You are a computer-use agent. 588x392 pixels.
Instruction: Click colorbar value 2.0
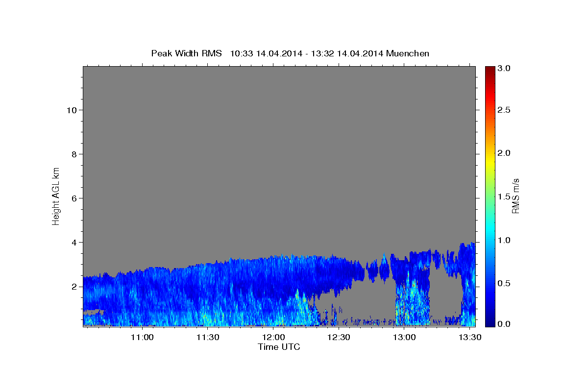click(x=504, y=153)
